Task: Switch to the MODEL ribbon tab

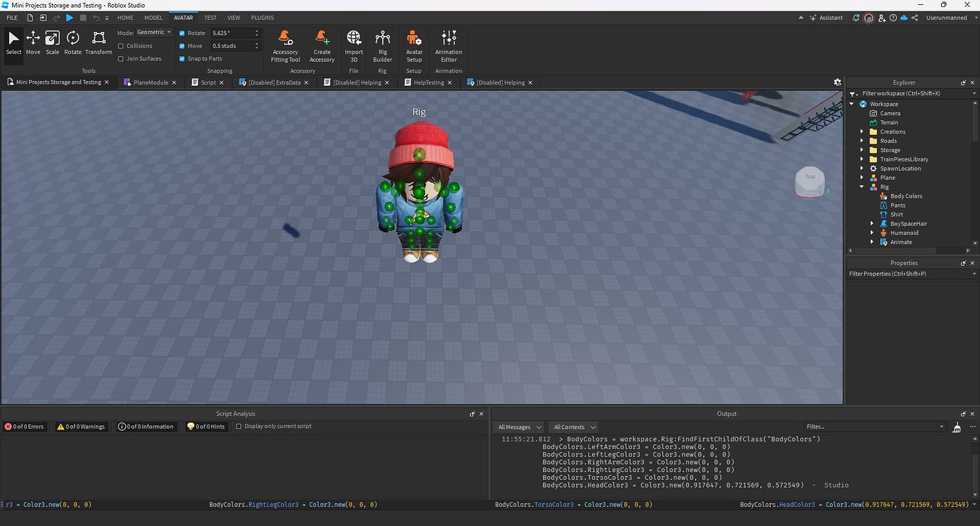Action: 153,18
